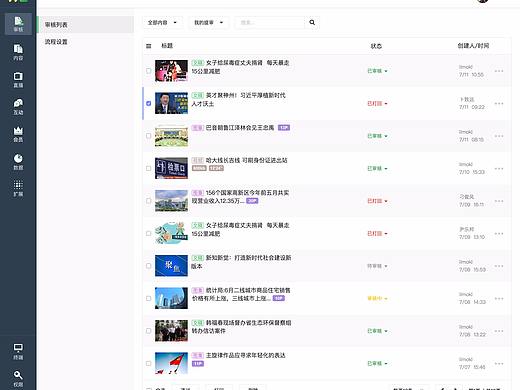Open the red flag thumbnail of 主旋律作品
This screenshot has height=390, width=520.
(x=171, y=363)
